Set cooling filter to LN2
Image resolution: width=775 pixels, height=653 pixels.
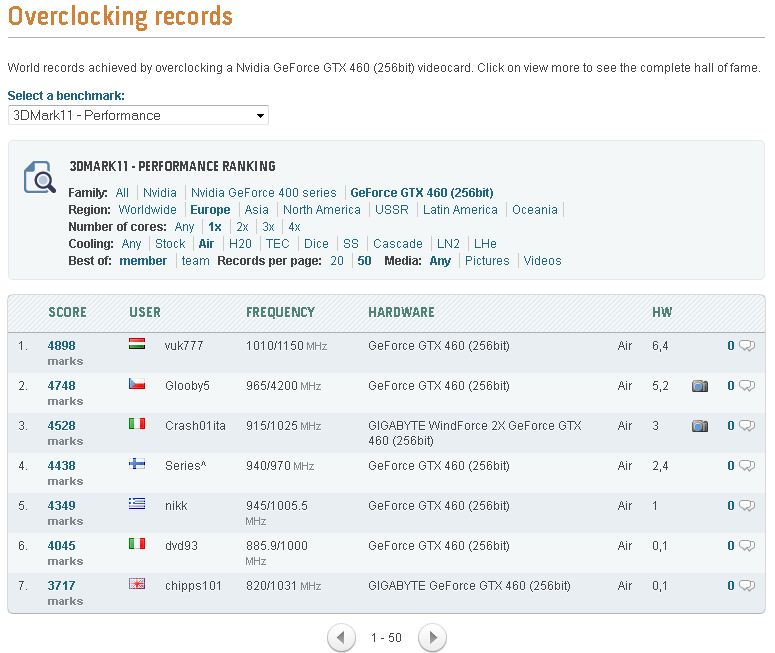(448, 244)
